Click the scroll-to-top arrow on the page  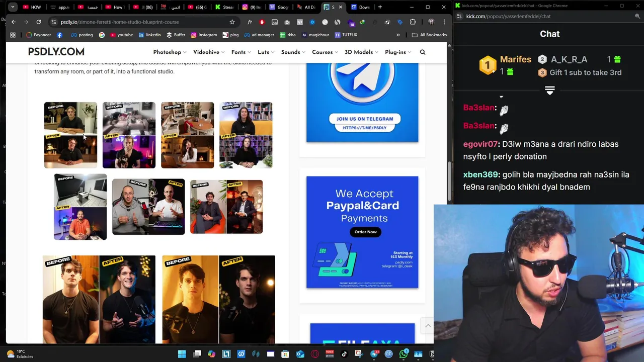coord(428,326)
